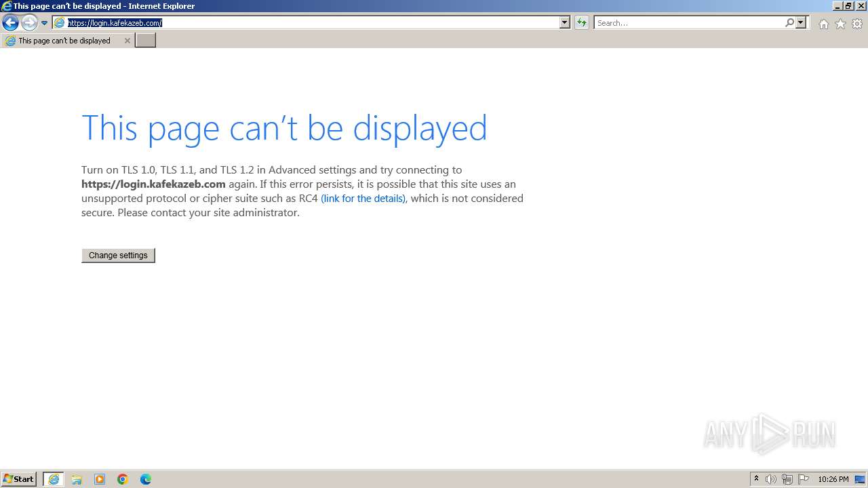
Task: Launch Google Chrome from the taskbar
Action: pos(123,479)
